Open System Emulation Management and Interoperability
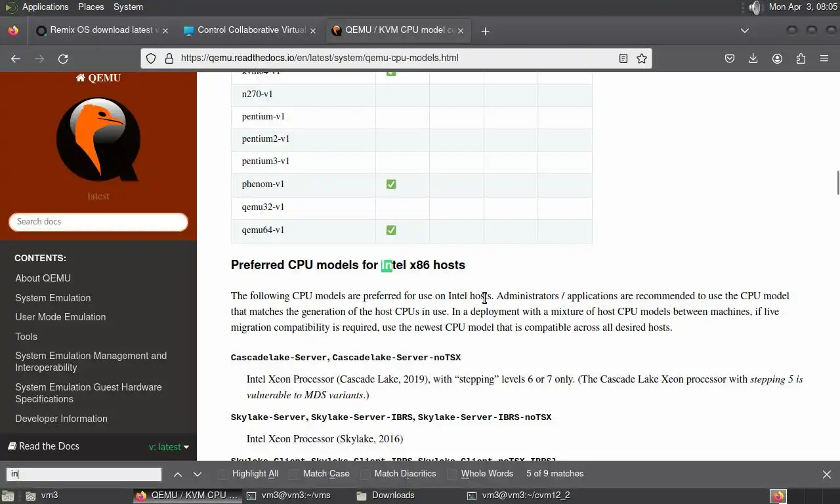Viewport: 840px width, 504px height. click(91, 362)
